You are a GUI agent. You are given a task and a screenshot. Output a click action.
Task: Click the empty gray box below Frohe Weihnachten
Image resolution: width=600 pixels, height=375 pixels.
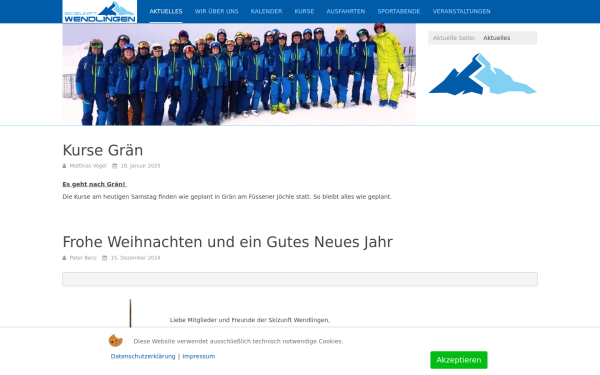pyautogui.click(x=300, y=279)
